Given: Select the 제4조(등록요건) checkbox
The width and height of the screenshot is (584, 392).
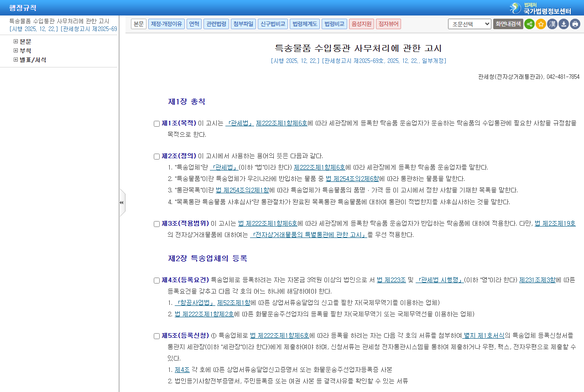Looking at the screenshot, I should pyautogui.click(x=156, y=280).
